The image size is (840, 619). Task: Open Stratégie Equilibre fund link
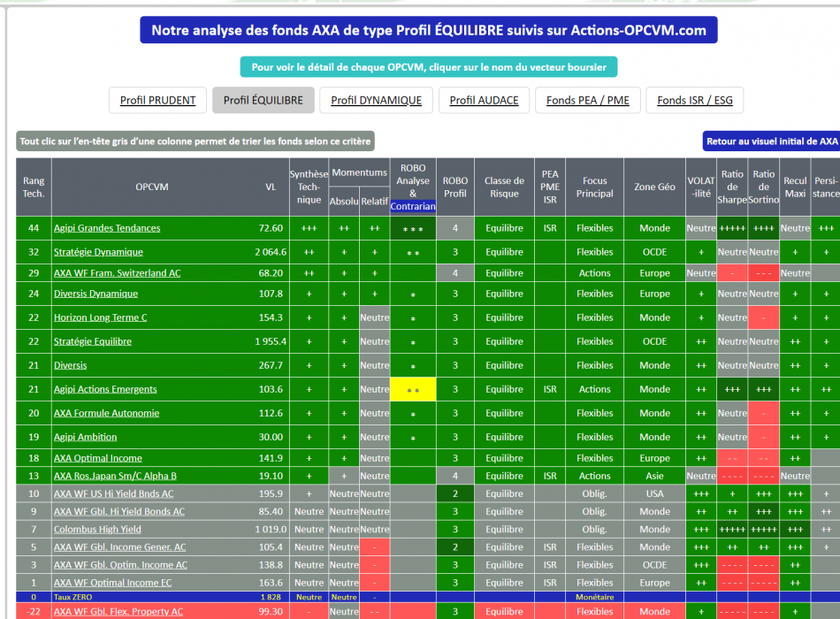click(x=92, y=341)
